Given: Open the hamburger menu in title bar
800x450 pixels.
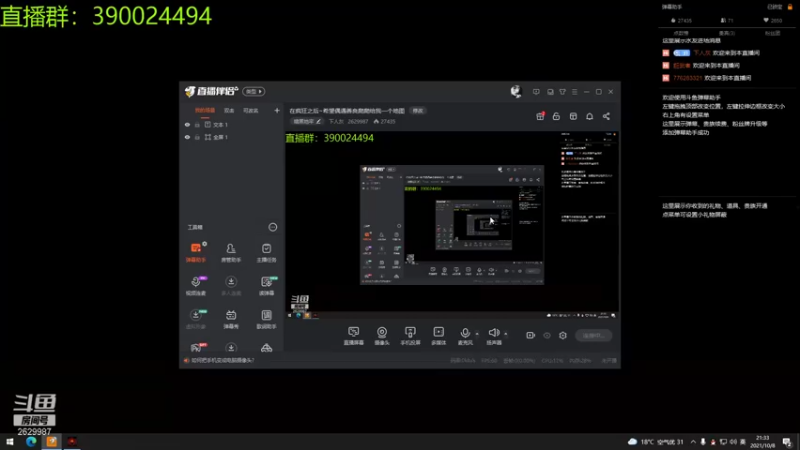Looking at the screenshot, I should coord(574,92).
